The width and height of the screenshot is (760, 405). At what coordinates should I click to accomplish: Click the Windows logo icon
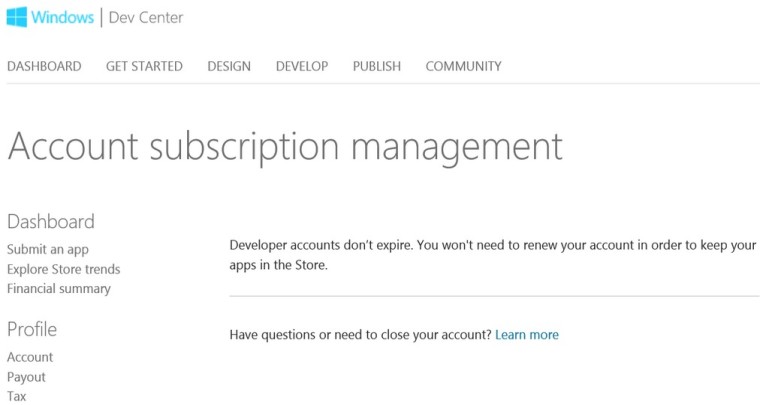(x=16, y=17)
